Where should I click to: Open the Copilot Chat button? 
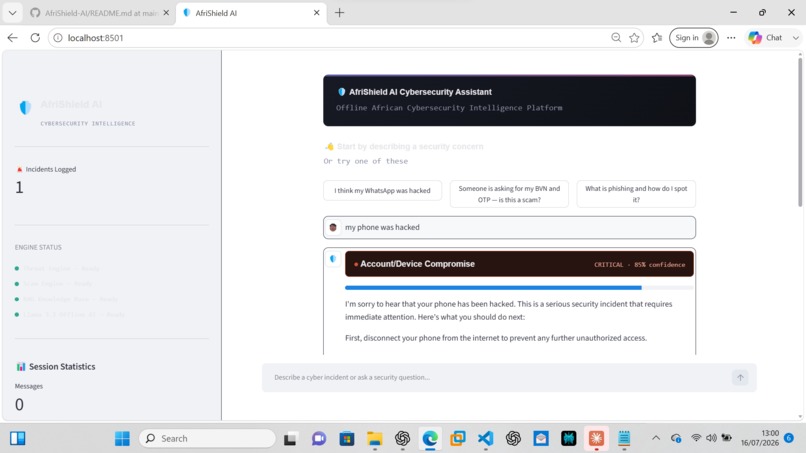pyautogui.click(x=765, y=38)
